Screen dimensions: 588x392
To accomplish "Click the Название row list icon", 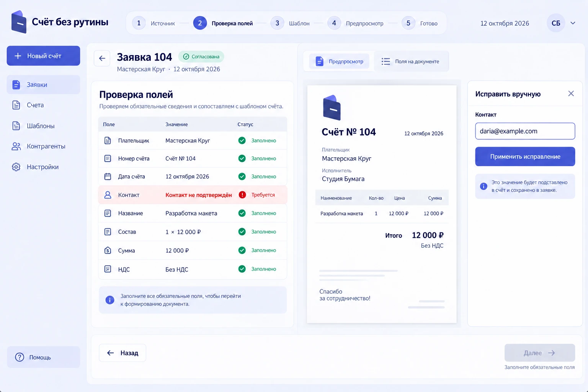I will click(108, 213).
